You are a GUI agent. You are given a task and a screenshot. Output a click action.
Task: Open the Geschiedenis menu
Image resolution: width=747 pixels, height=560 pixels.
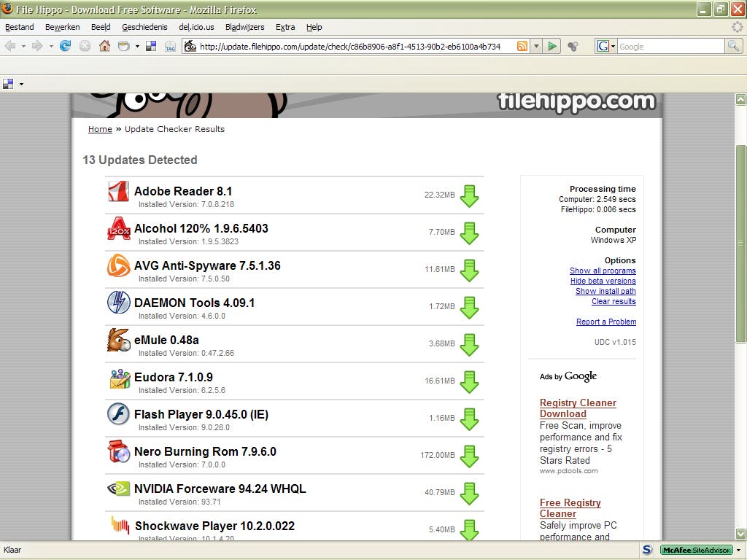(x=144, y=27)
